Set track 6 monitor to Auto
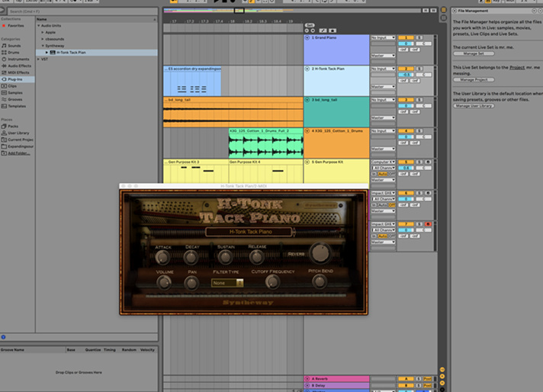543x392 pixels. 383,205
